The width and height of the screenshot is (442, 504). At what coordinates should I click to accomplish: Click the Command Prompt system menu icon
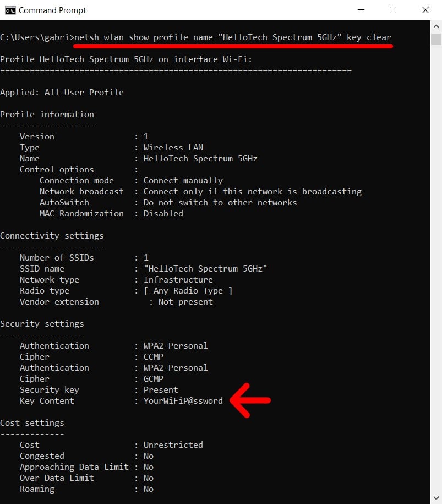[10, 10]
